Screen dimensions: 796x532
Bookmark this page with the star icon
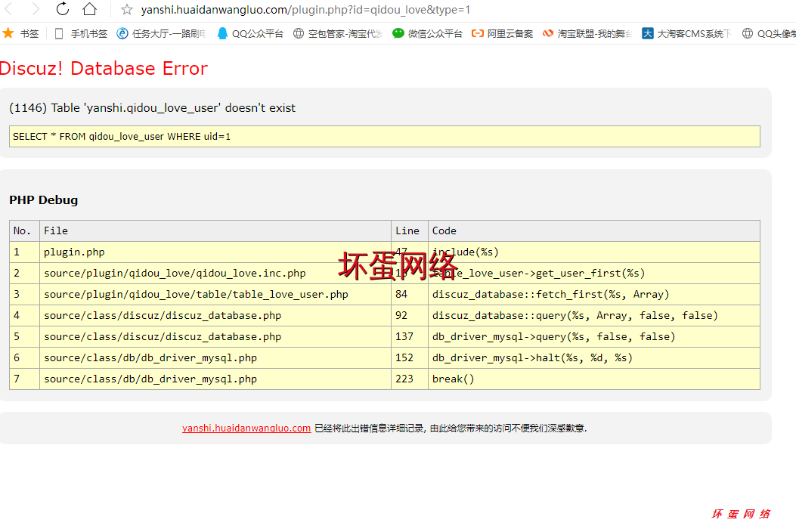tap(127, 10)
